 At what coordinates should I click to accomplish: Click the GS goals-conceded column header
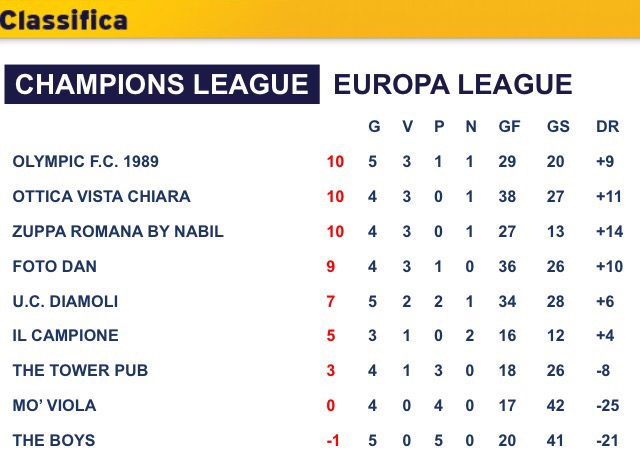pos(556,127)
